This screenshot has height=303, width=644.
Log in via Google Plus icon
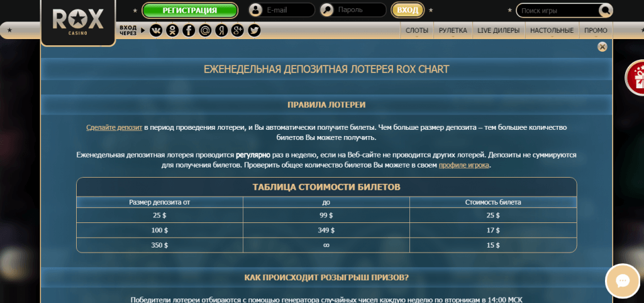pos(238,30)
